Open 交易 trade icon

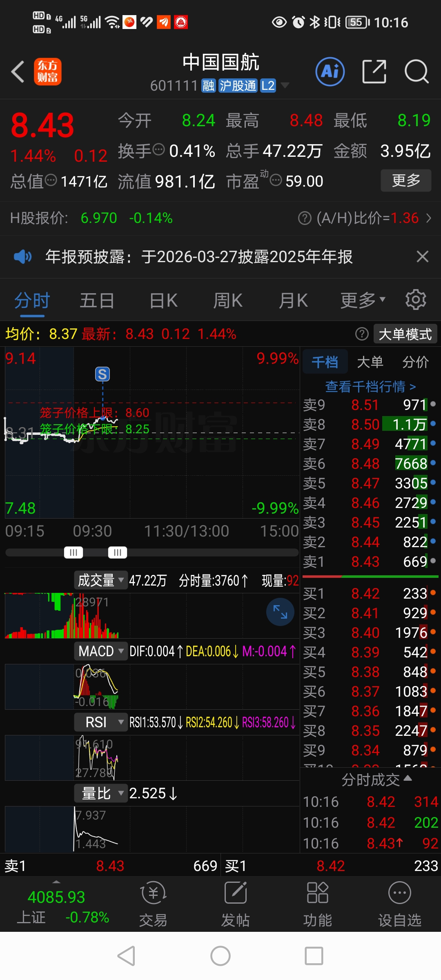(153, 904)
